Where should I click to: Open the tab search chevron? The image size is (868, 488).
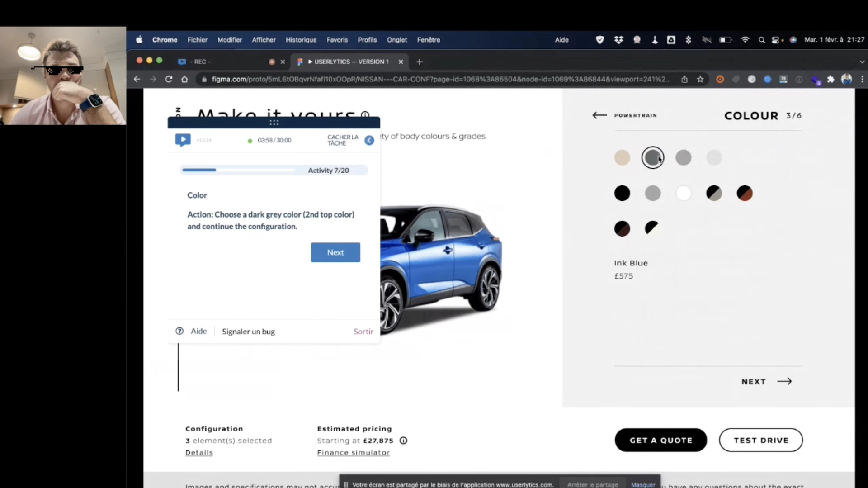pyautogui.click(x=862, y=62)
